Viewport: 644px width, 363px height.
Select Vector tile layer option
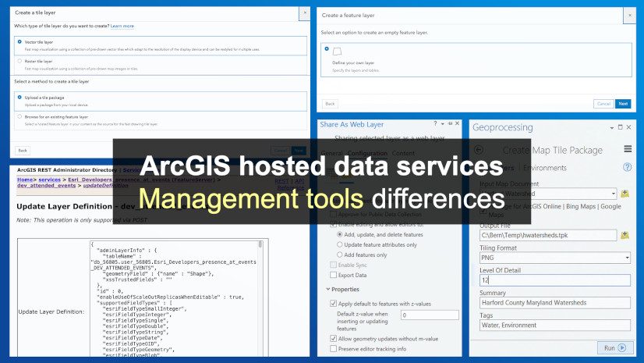[x=19, y=42]
